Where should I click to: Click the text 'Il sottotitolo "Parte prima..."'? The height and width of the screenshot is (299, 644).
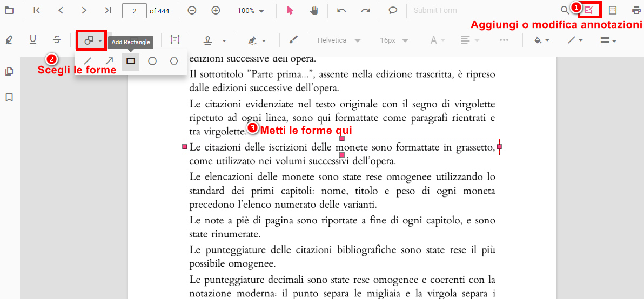point(252,74)
